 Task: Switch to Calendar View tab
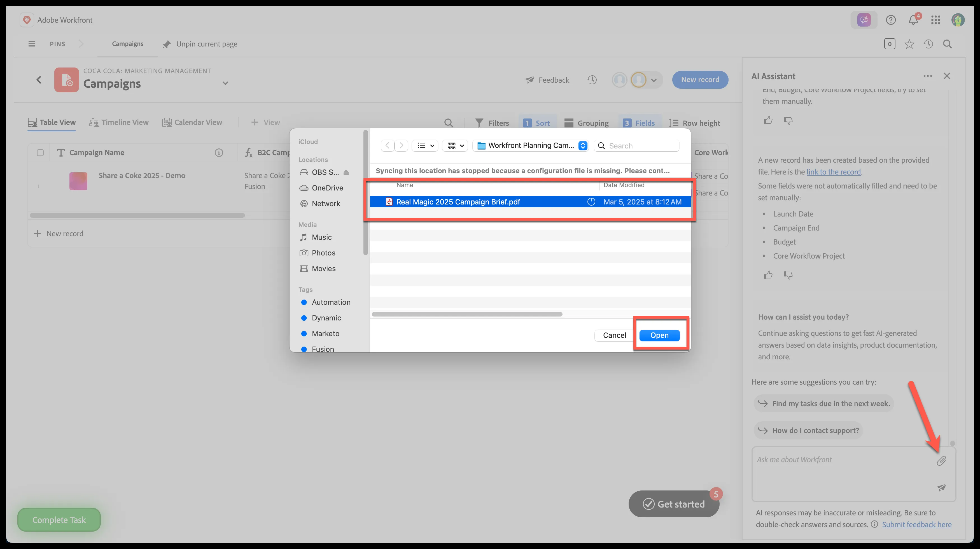pyautogui.click(x=192, y=122)
